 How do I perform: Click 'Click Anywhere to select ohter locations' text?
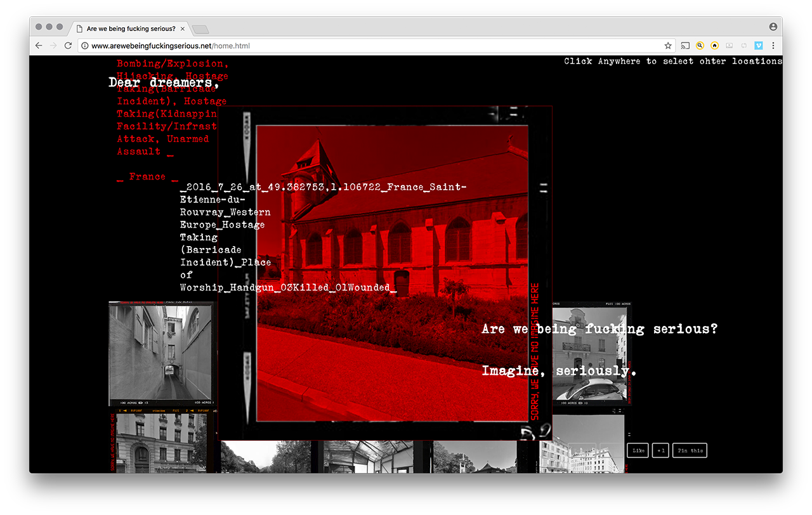click(x=673, y=61)
